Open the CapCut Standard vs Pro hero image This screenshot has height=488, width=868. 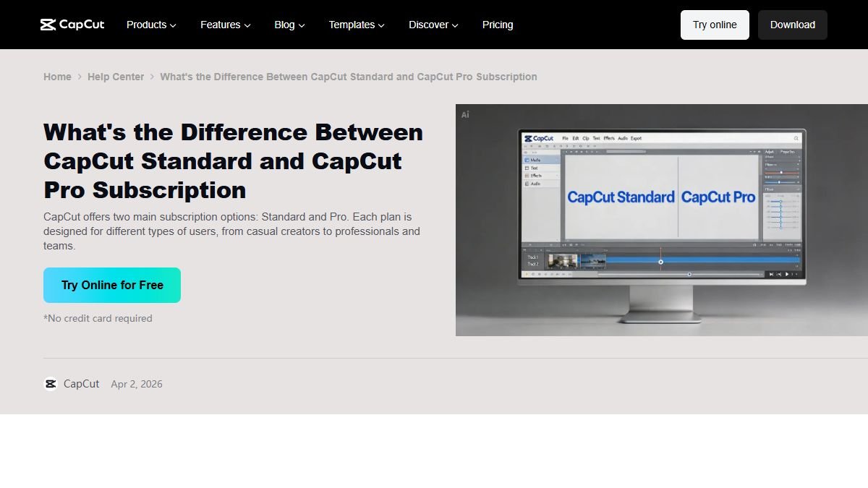(662, 220)
